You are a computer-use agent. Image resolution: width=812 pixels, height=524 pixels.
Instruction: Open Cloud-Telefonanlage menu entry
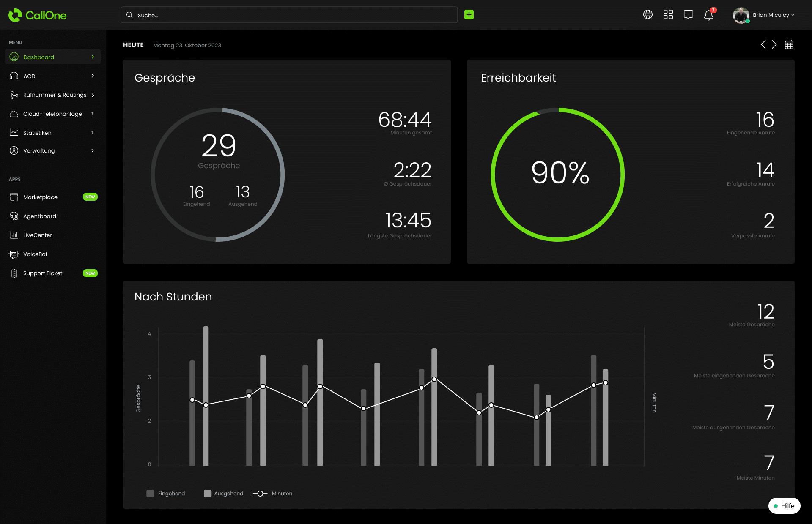[x=53, y=114]
